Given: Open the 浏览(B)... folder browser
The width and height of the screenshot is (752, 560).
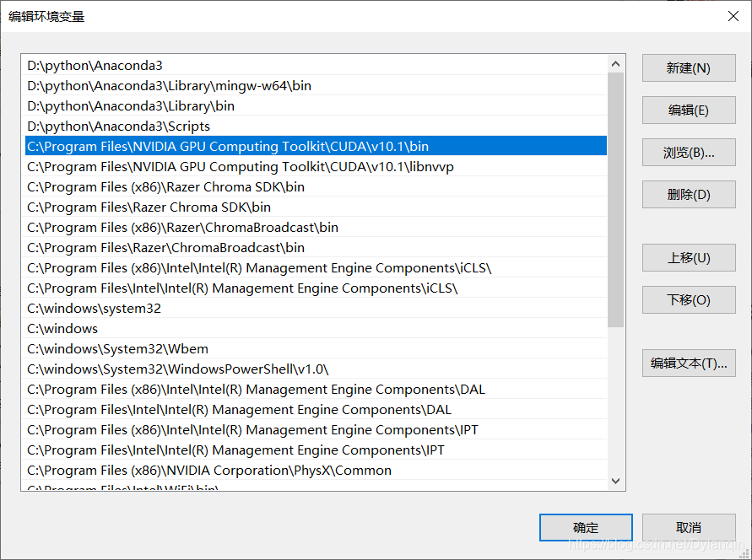Looking at the screenshot, I should 688,153.
